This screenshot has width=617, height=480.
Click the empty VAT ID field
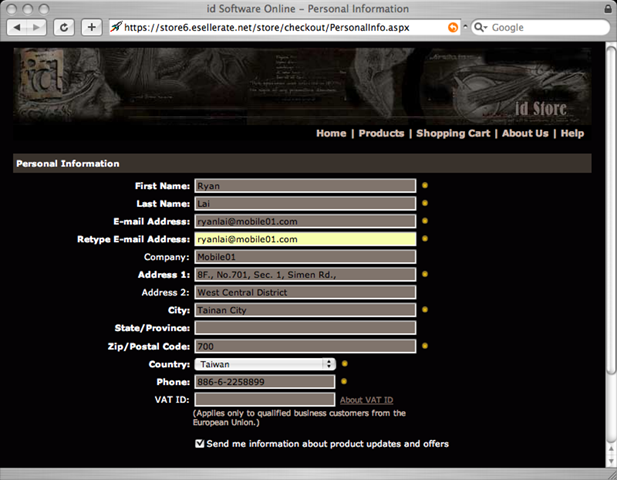(264, 399)
